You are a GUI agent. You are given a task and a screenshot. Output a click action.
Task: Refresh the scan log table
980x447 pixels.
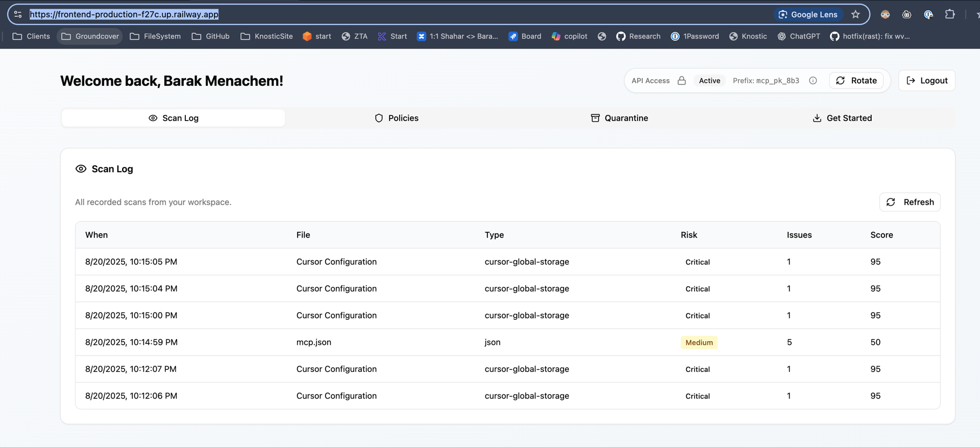[910, 202]
